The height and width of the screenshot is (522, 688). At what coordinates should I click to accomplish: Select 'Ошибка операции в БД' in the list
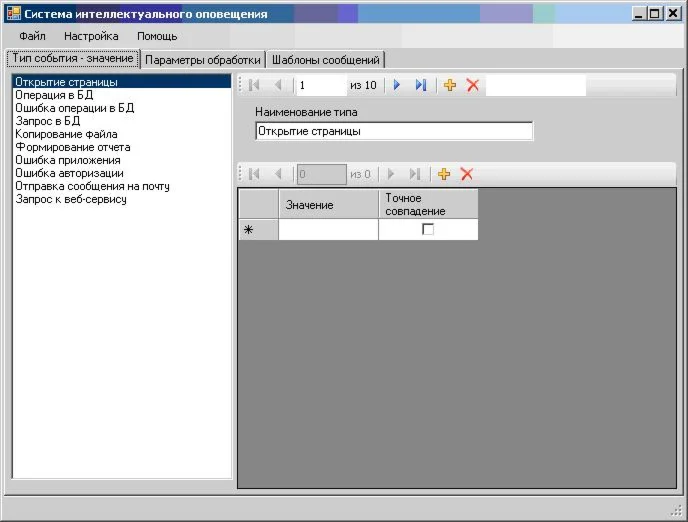pos(74,108)
